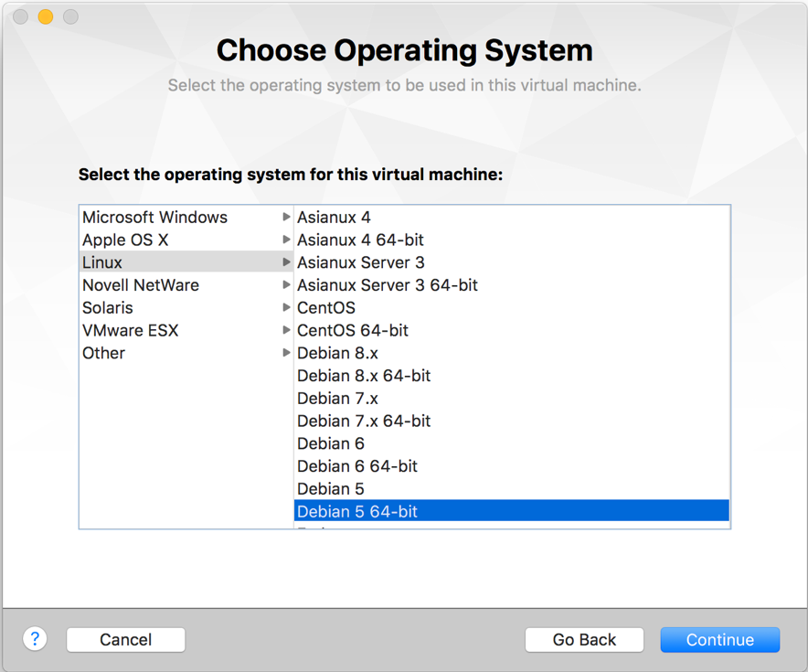
Task: Choose Debian 5 version
Action: 512,489
